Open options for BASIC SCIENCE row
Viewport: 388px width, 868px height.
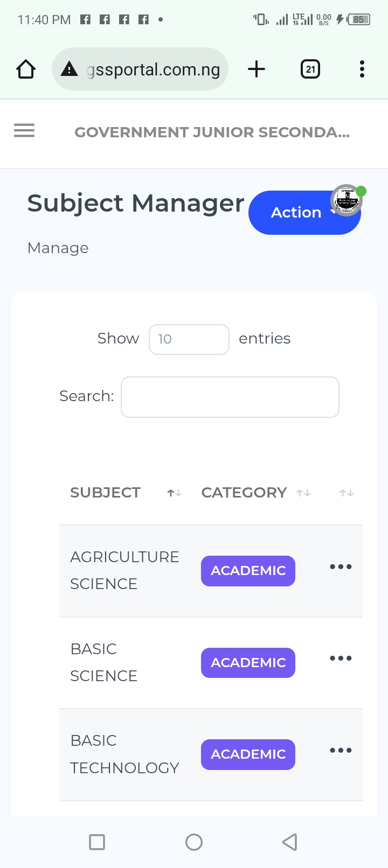click(341, 659)
